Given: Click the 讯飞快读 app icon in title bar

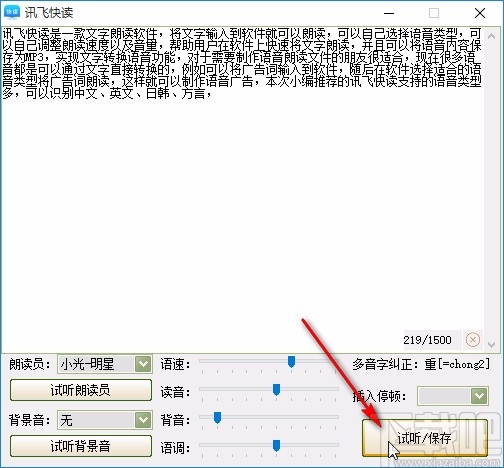Looking at the screenshot, I should click(11, 12).
